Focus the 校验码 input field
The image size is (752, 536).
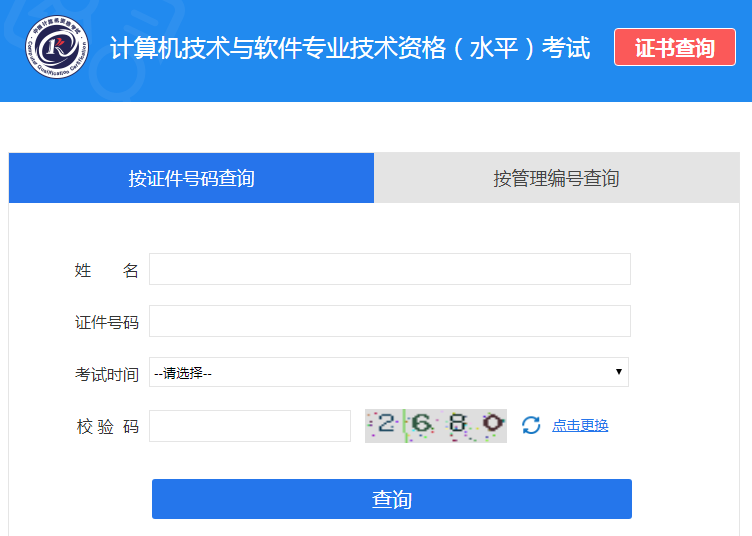coord(250,426)
